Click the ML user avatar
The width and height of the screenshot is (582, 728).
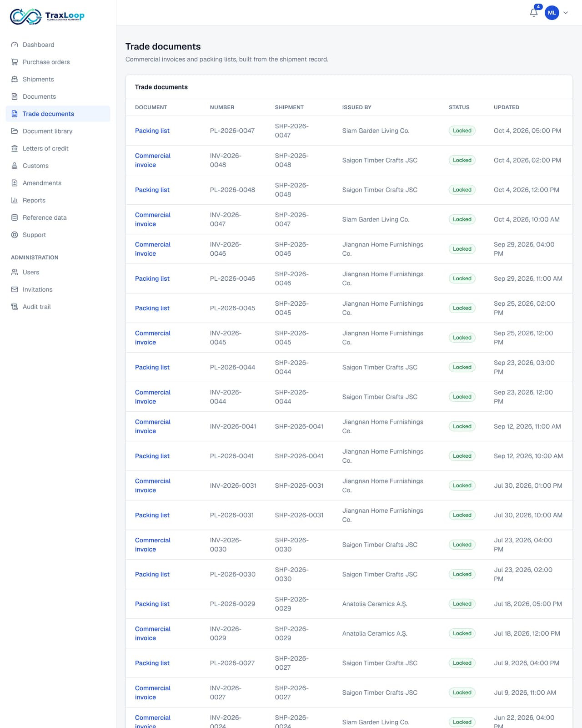click(x=552, y=13)
